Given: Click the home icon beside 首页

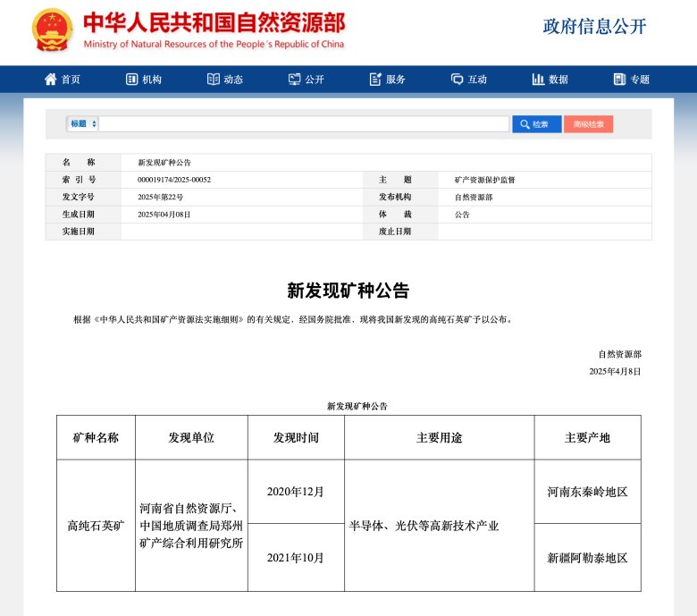Looking at the screenshot, I should (x=50, y=79).
